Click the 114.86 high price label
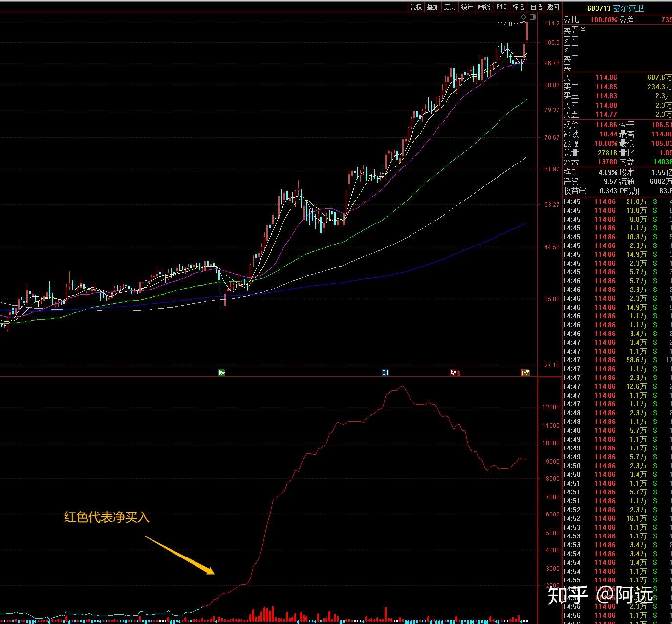 (x=506, y=24)
